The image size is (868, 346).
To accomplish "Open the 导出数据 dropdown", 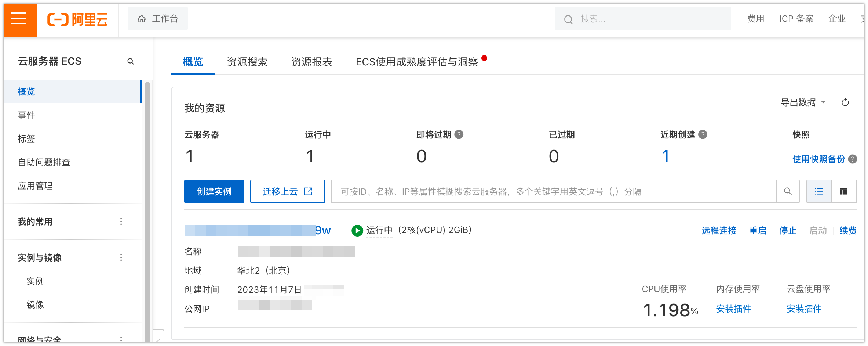I will tap(803, 102).
